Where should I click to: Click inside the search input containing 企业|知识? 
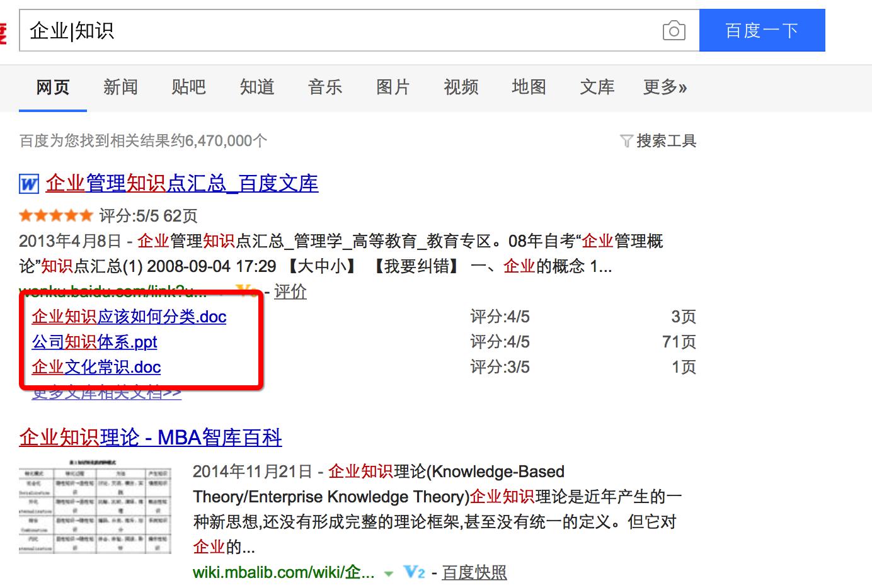[252, 30]
